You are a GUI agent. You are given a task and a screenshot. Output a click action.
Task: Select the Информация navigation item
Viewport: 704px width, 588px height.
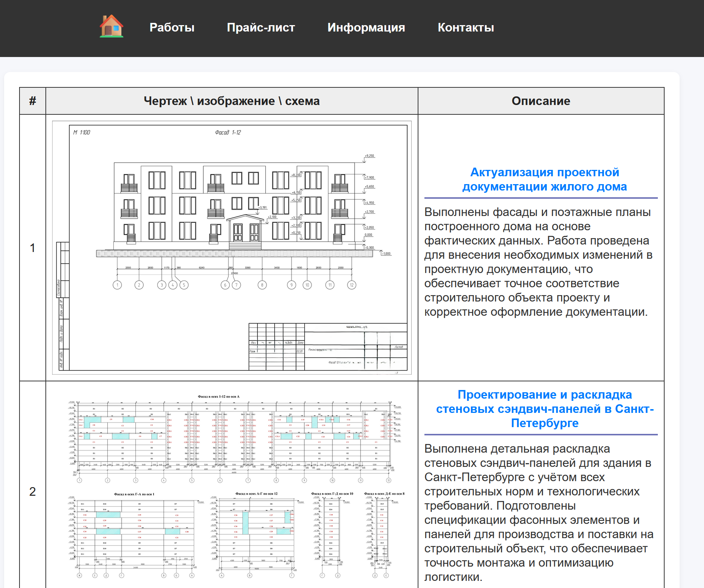click(366, 27)
